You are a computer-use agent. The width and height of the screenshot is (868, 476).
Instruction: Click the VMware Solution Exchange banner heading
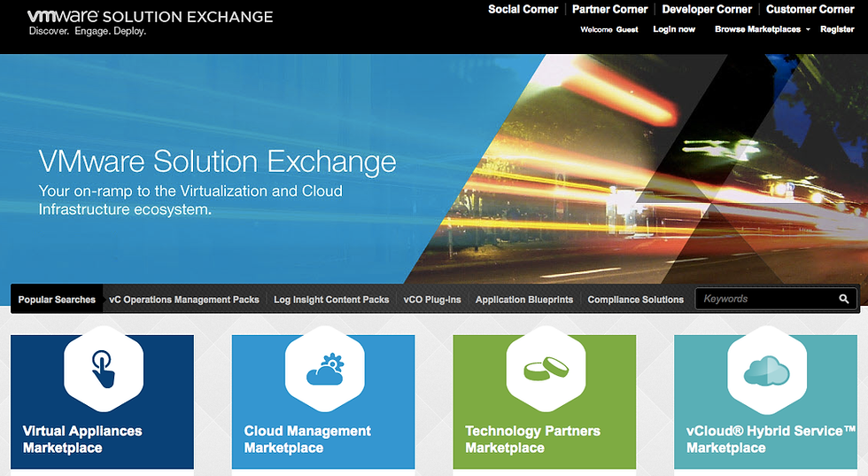pos(217,161)
